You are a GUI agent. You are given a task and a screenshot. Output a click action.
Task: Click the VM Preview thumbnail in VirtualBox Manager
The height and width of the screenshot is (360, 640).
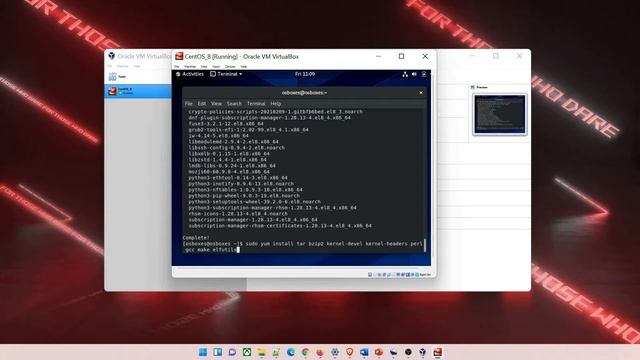click(x=500, y=114)
